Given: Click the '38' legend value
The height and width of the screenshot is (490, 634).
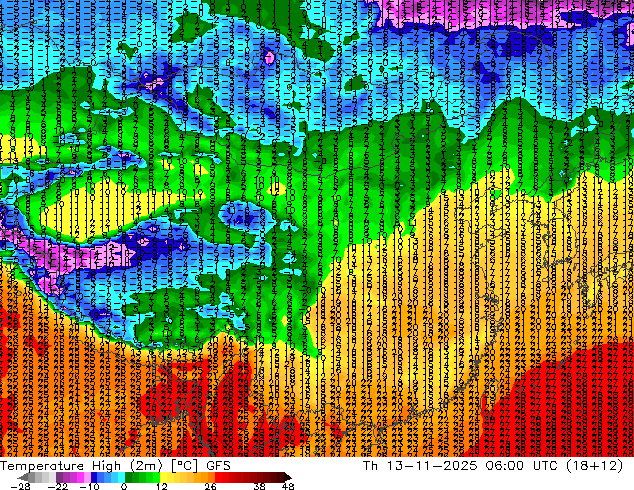Looking at the screenshot, I should [x=260, y=486].
